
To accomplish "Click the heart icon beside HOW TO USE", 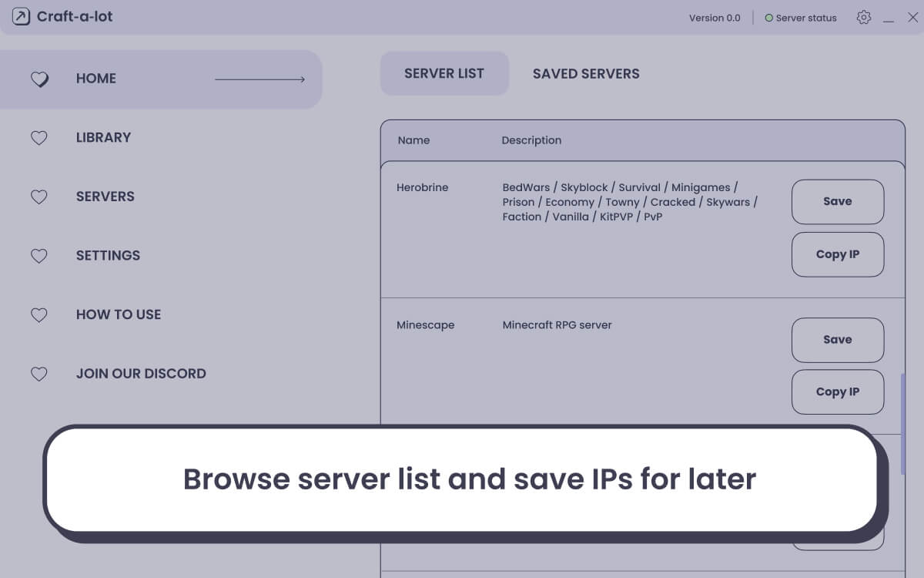I will pos(39,315).
